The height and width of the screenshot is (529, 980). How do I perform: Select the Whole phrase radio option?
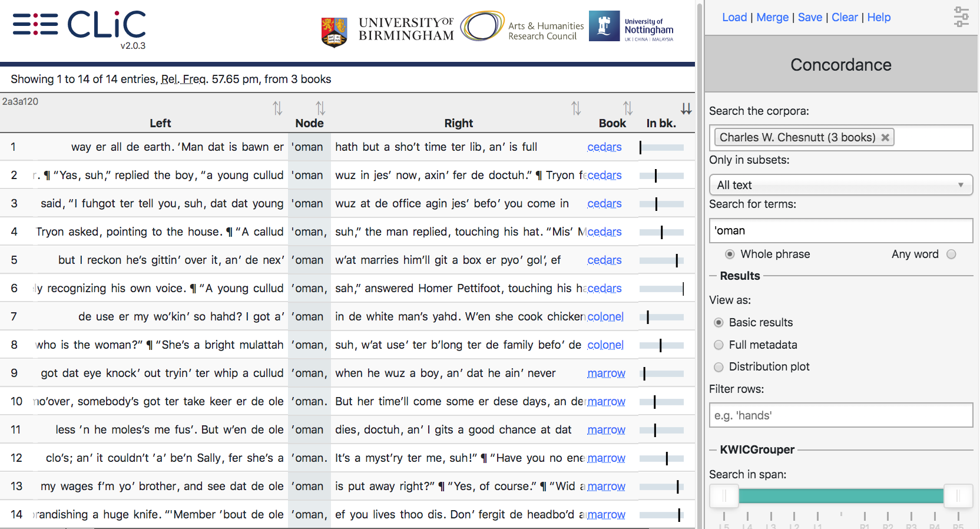[x=730, y=254]
